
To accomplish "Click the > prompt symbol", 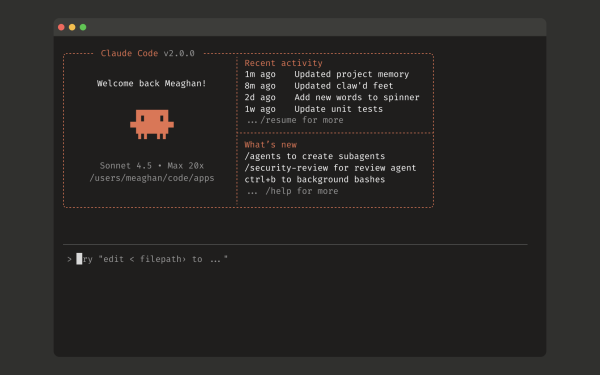I will coord(69,259).
